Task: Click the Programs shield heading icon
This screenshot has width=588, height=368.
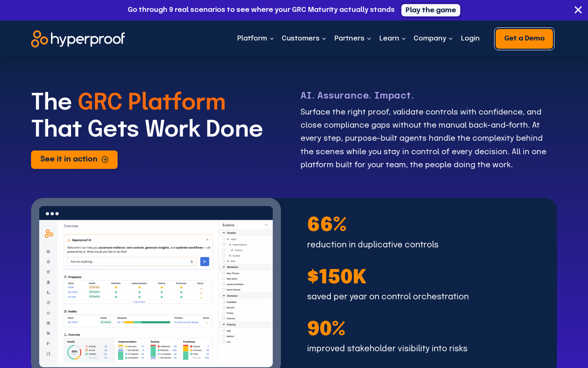Action: click(x=65, y=277)
